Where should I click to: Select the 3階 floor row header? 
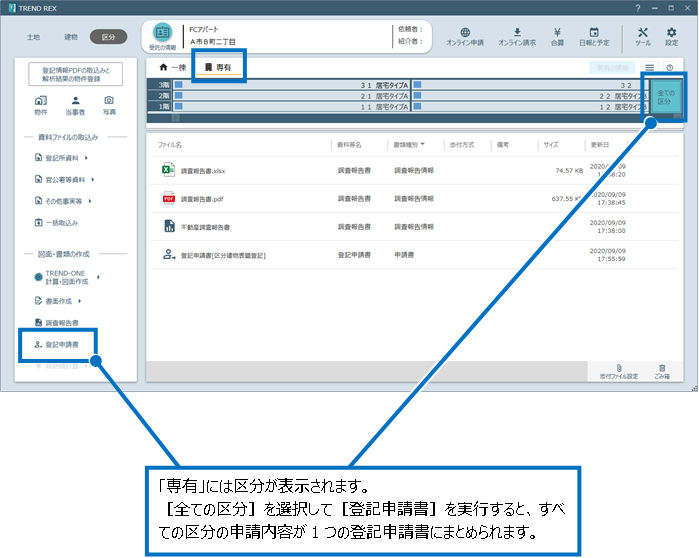coord(160,85)
